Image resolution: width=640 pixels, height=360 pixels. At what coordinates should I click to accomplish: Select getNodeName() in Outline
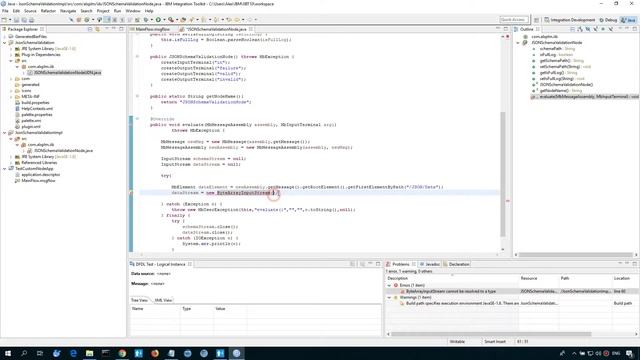(557, 91)
